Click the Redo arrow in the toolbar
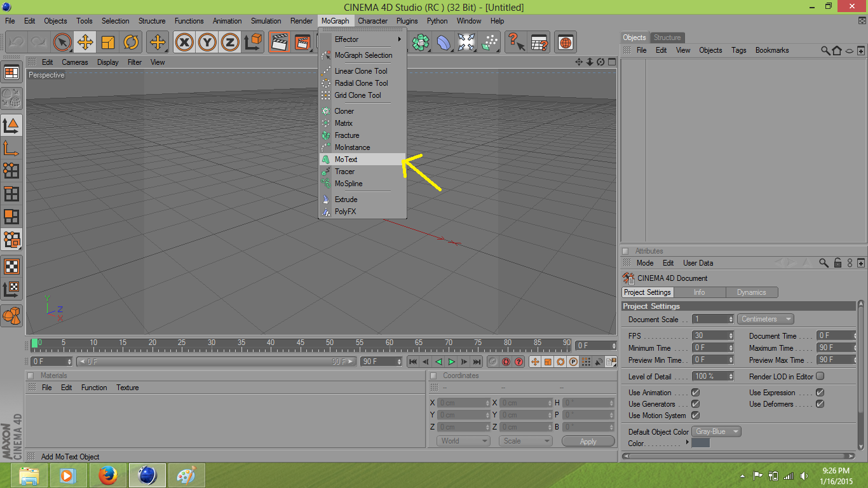Image resolution: width=868 pixels, height=488 pixels. coord(39,43)
